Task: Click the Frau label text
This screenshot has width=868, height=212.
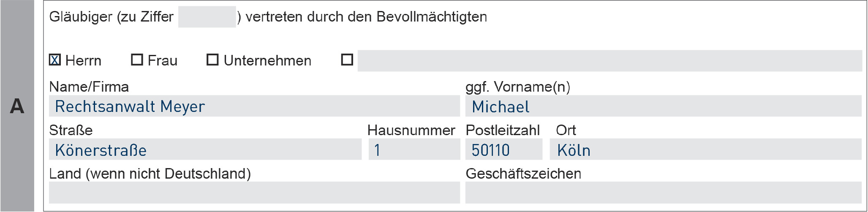Action: pos(163,61)
